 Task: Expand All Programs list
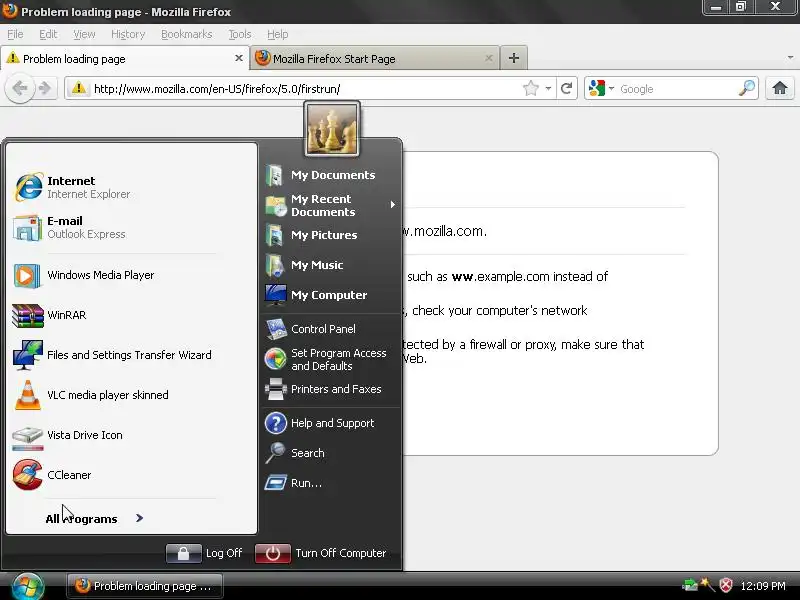pos(94,519)
